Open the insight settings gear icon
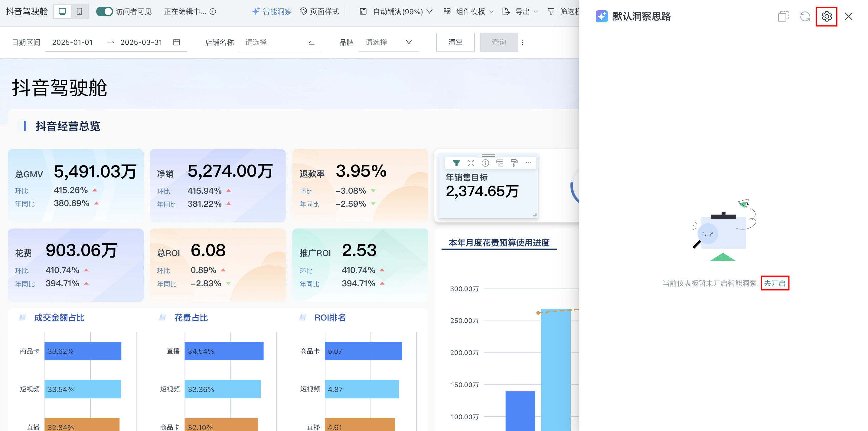The height and width of the screenshot is (431, 868). pyautogui.click(x=826, y=16)
